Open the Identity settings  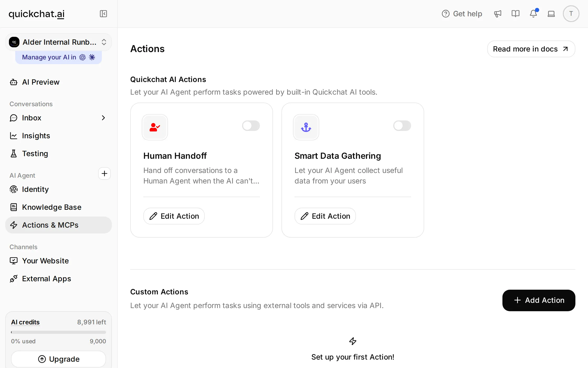[x=59, y=189]
